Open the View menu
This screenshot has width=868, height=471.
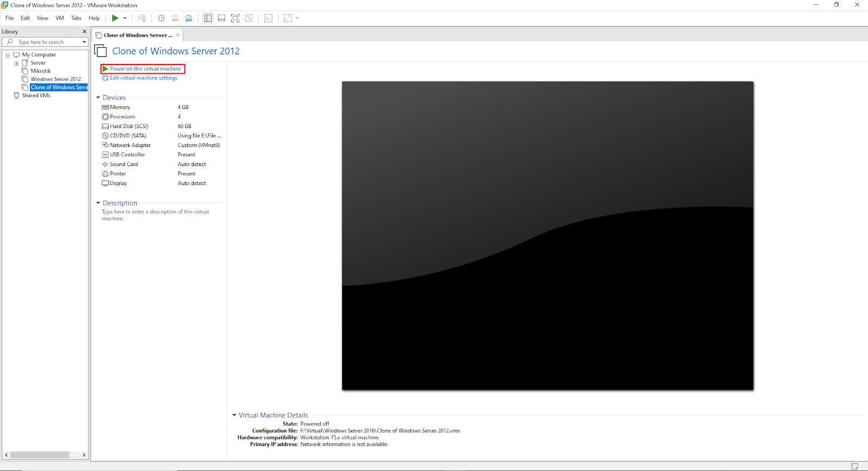pos(42,18)
